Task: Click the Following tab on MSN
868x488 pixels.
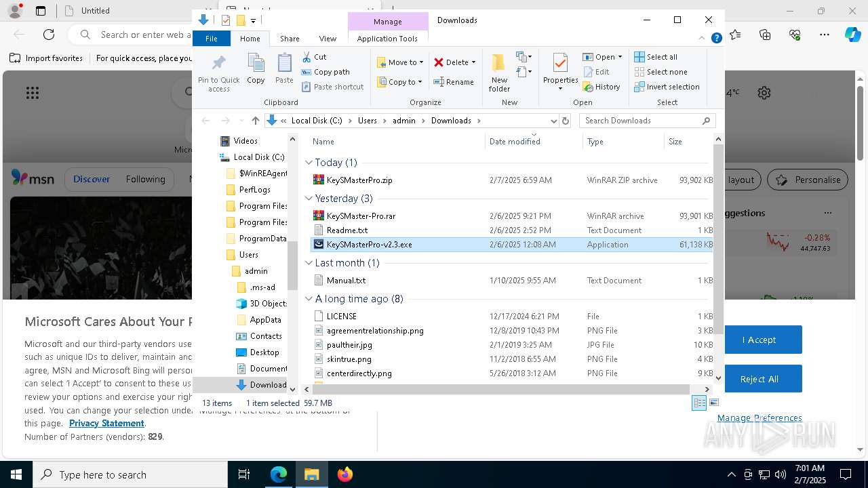Action: click(x=145, y=179)
